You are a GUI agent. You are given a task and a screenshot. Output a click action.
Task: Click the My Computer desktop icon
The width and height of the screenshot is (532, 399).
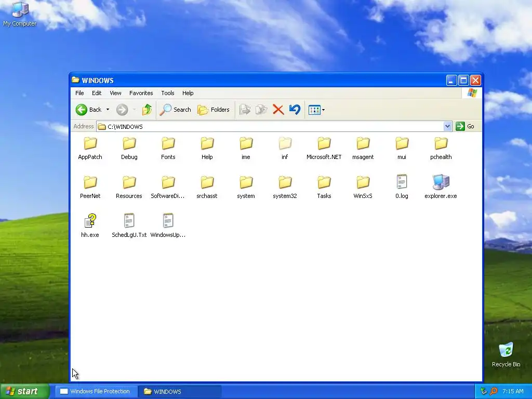click(20, 15)
